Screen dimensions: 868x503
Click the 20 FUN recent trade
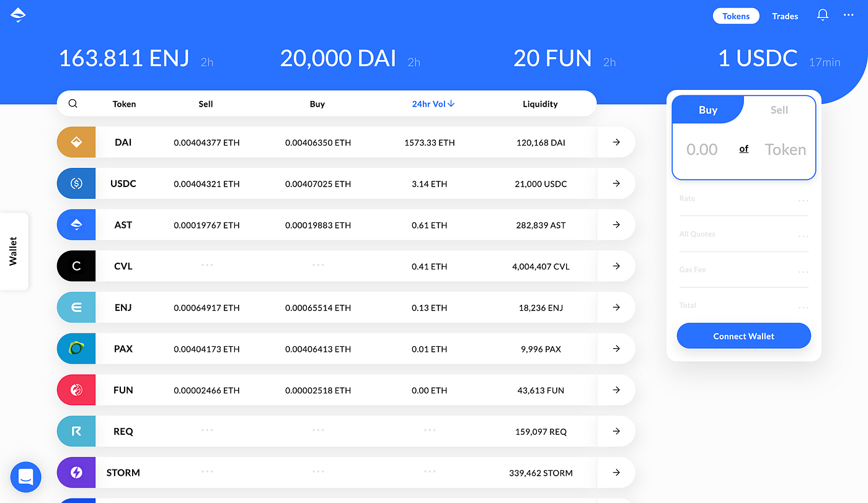point(565,59)
